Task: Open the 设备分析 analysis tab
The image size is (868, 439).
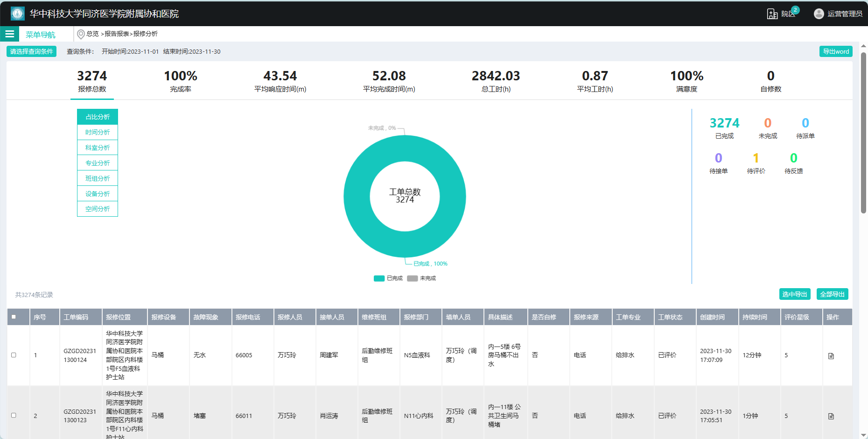Action: [x=97, y=193]
